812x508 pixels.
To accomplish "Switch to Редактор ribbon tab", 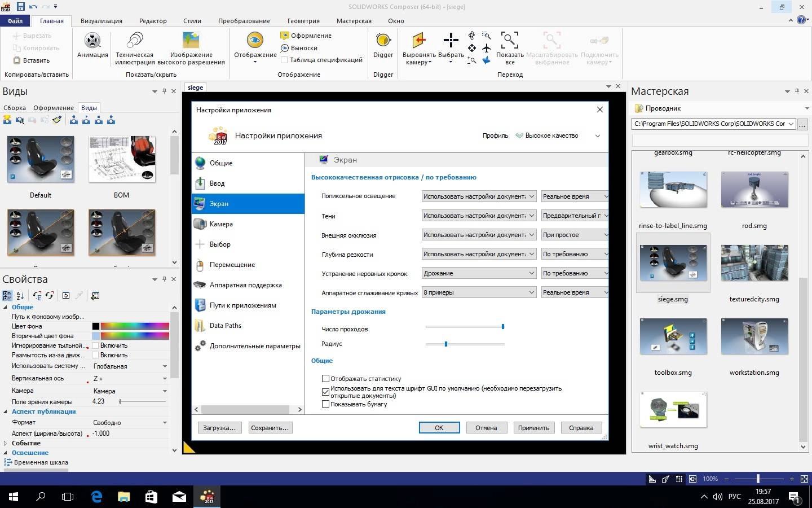I will [x=153, y=21].
